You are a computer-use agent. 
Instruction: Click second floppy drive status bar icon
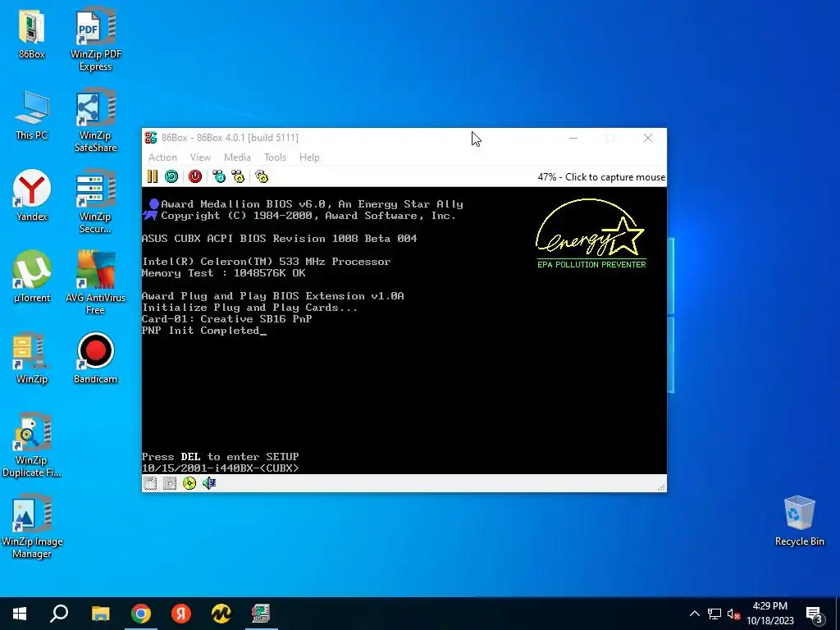[169, 483]
